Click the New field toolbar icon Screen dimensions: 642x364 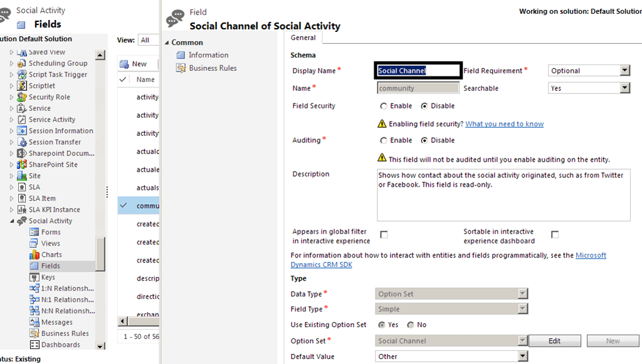click(124, 64)
